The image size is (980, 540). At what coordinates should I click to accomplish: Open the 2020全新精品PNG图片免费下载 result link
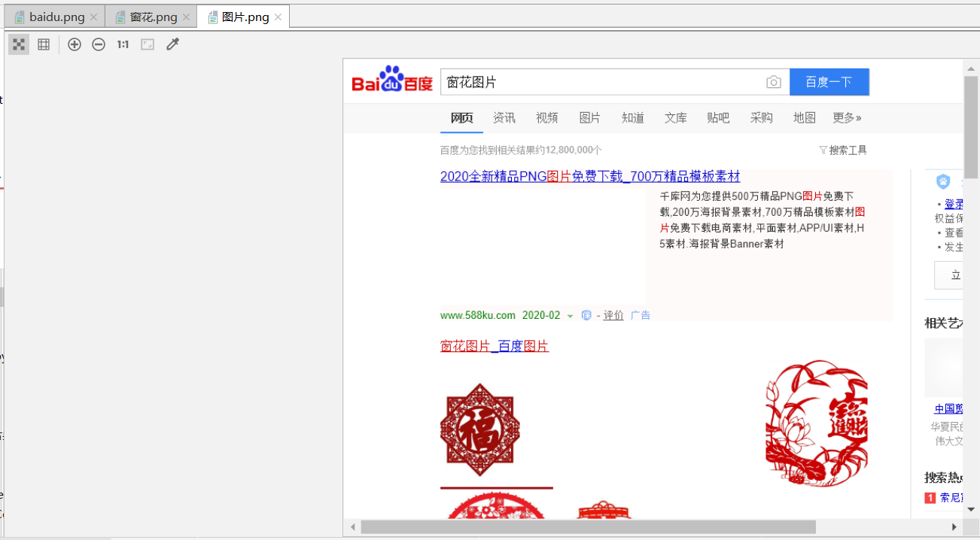pyautogui.click(x=590, y=176)
